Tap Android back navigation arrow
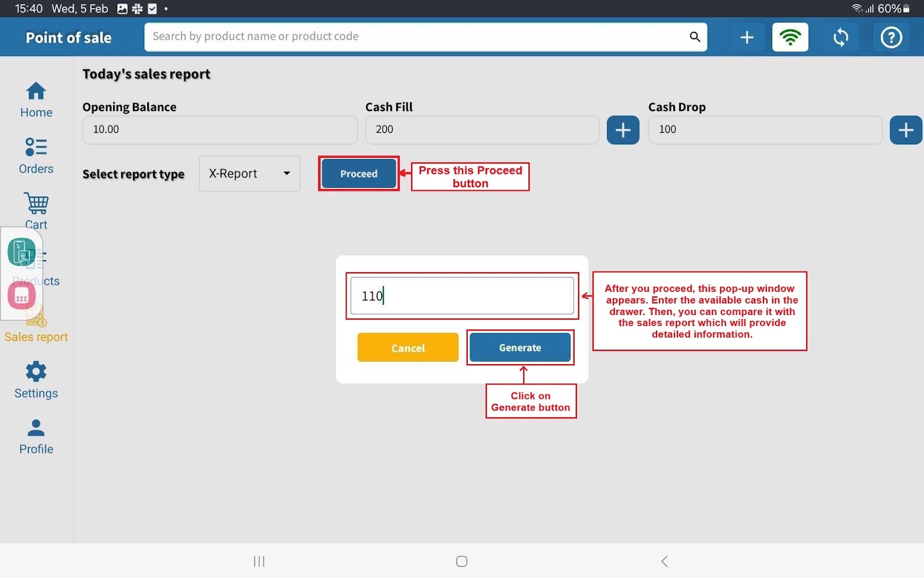Viewport: 924px width, 578px height. coord(664,561)
